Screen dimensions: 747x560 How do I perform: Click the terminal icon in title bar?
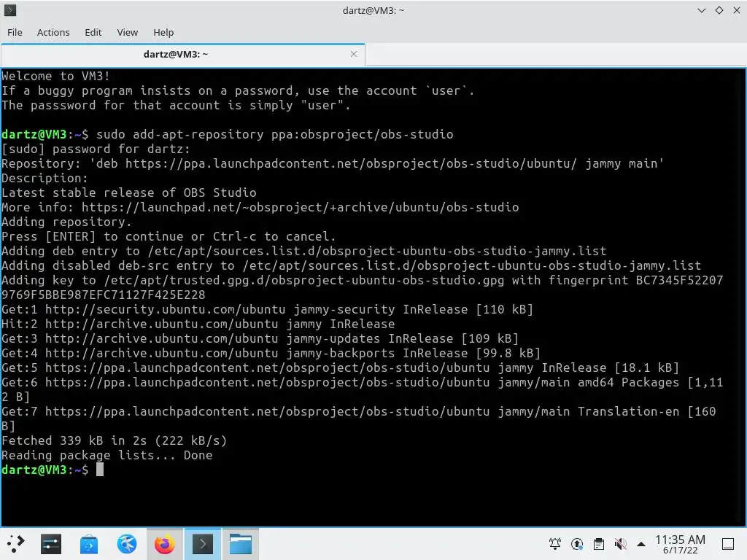click(10, 10)
